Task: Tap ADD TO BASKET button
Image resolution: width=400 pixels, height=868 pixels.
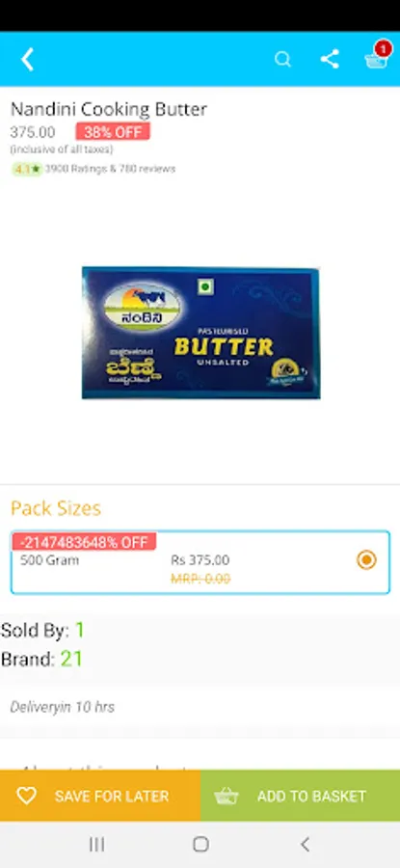Action: click(301, 796)
